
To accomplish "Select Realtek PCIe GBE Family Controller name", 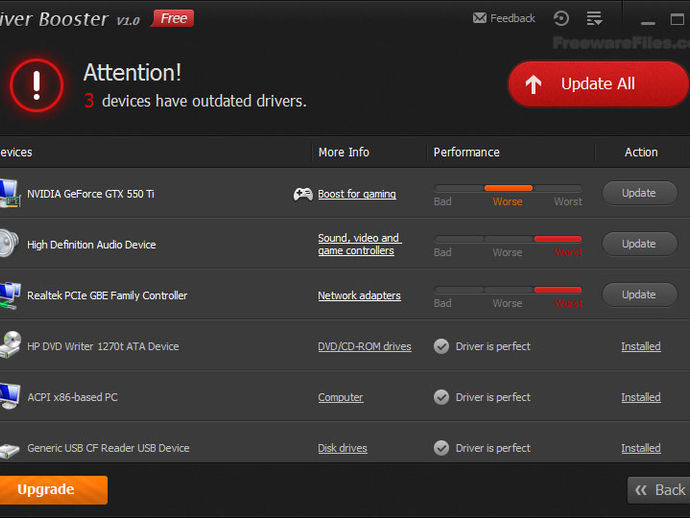I will click(107, 295).
